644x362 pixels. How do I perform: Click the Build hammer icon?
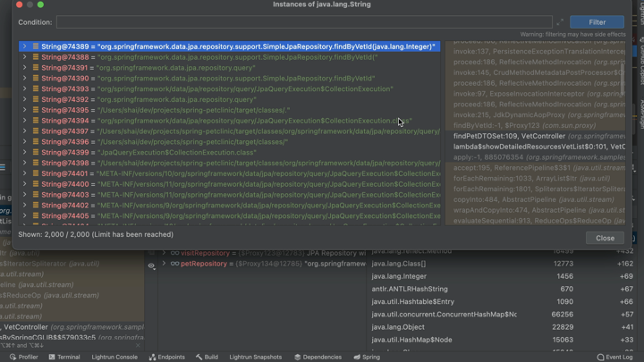click(199, 357)
